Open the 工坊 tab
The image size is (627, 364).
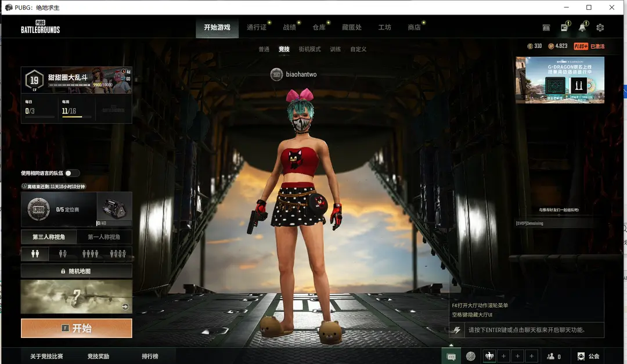(385, 27)
